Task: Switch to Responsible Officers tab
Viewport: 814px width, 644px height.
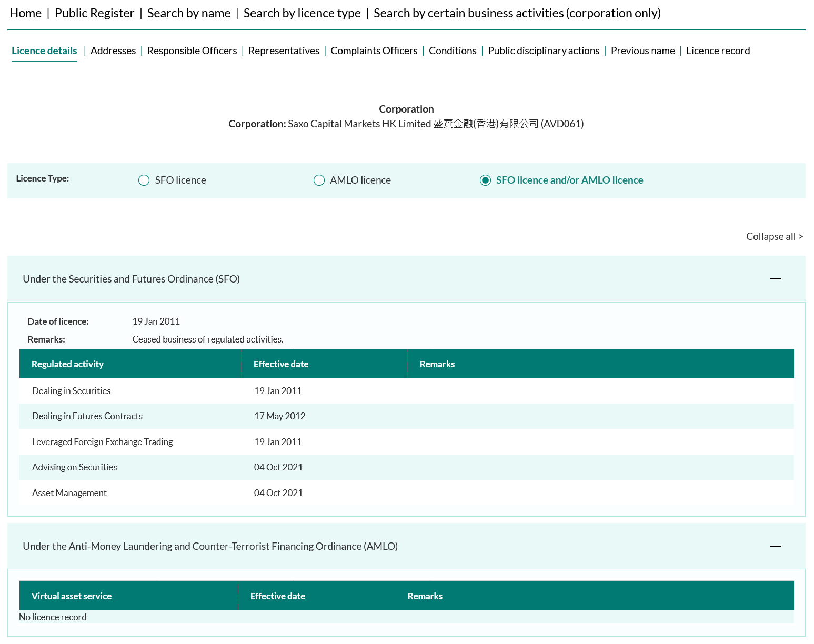Action: (x=192, y=51)
